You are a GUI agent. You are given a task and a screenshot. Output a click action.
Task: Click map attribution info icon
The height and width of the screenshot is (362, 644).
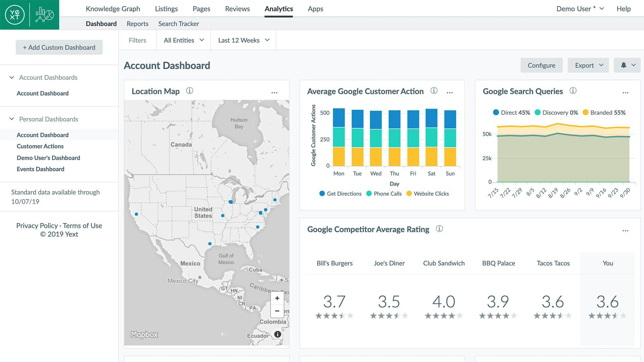pyautogui.click(x=277, y=334)
